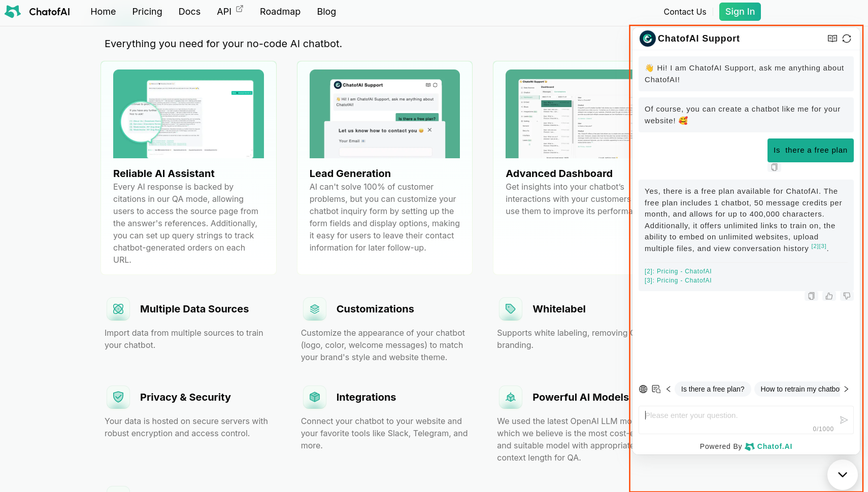Image resolution: width=868 pixels, height=492 pixels.
Task: Click the 'Integrations' heading
Action: 366,397
